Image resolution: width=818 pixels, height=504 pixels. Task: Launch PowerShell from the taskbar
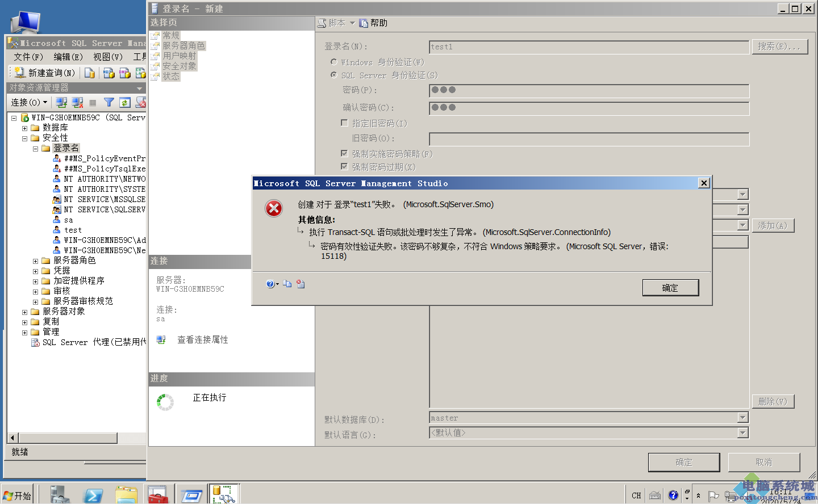click(93, 495)
